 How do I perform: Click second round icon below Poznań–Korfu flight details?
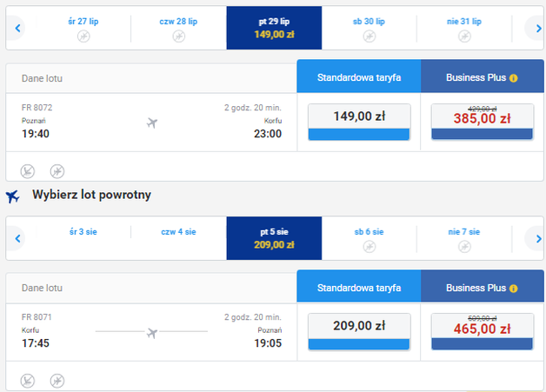point(57,170)
